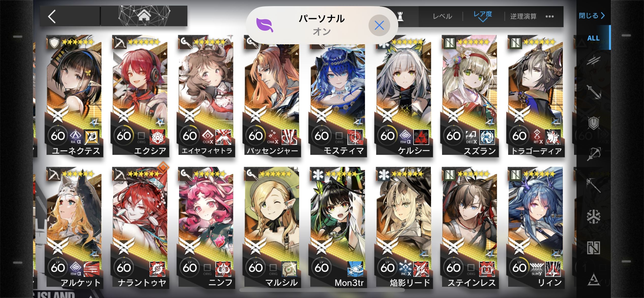Tap the back arrow icon

coord(52,17)
